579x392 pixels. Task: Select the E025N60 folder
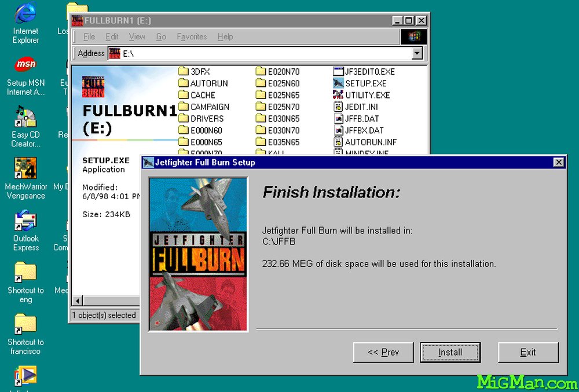pos(278,83)
